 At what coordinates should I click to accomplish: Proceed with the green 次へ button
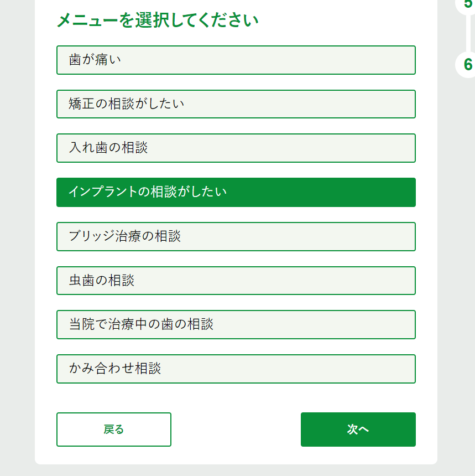[x=358, y=430]
